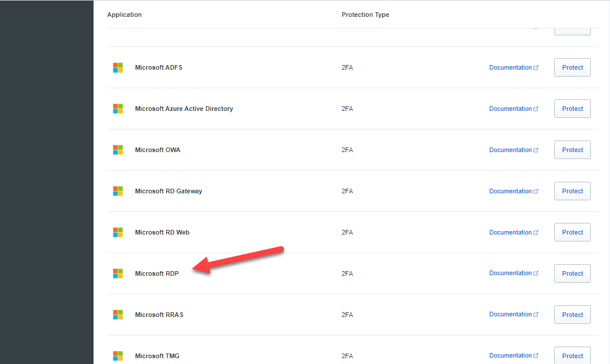The image size is (610, 364).
Task: Select the Microsoft RRAS application name
Action: pos(159,315)
